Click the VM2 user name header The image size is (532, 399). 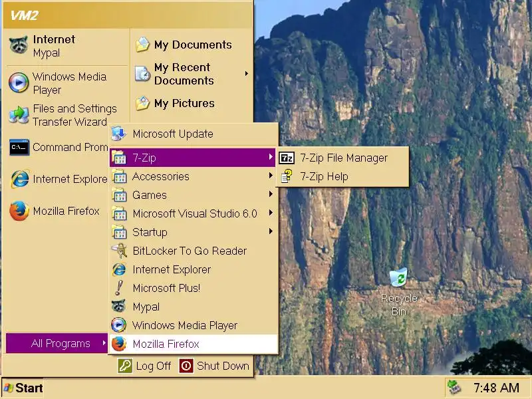coord(25,15)
